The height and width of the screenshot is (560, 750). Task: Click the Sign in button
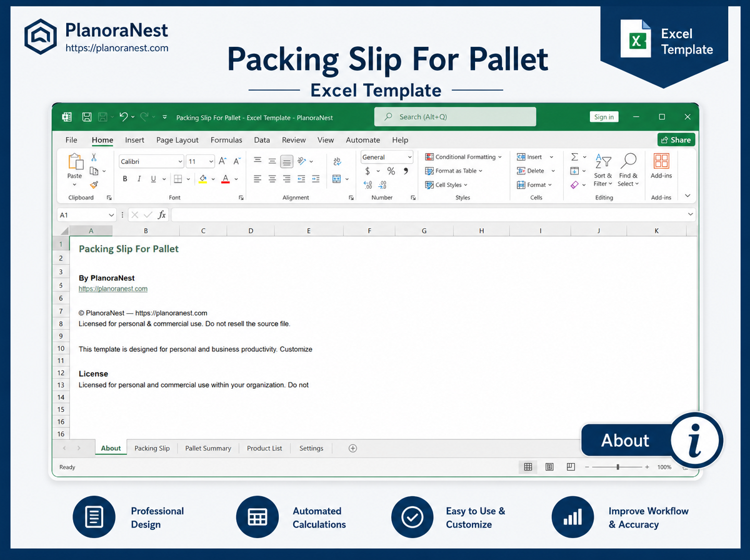(604, 117)
